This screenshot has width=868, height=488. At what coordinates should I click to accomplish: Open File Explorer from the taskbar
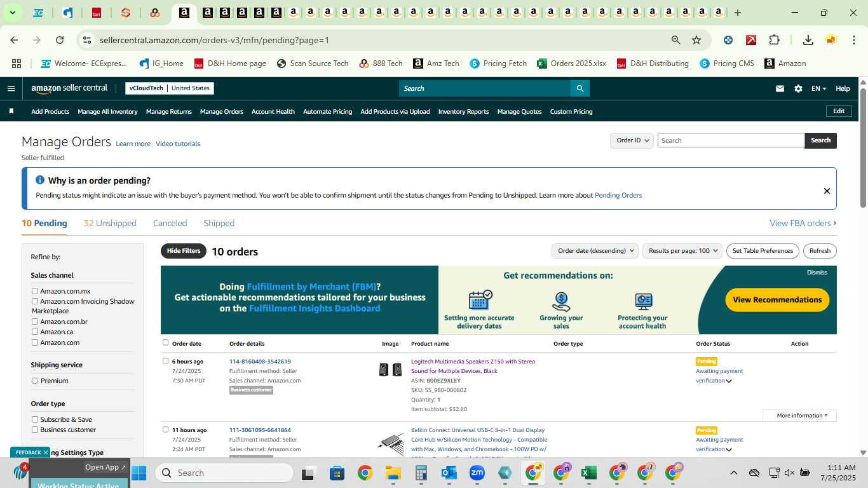(x=393, y=473)
